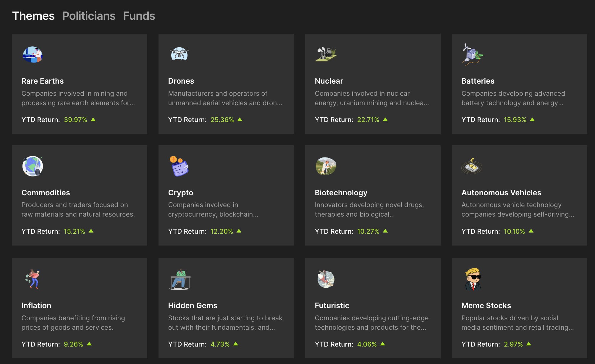Viewport: 595px width, 364px height.
Task: Open the Rare Earths theme title
Action: [43, 81]
